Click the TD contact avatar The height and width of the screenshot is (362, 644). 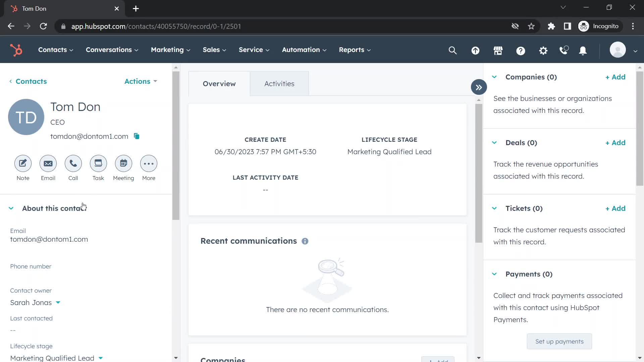(x=26, y=117)
